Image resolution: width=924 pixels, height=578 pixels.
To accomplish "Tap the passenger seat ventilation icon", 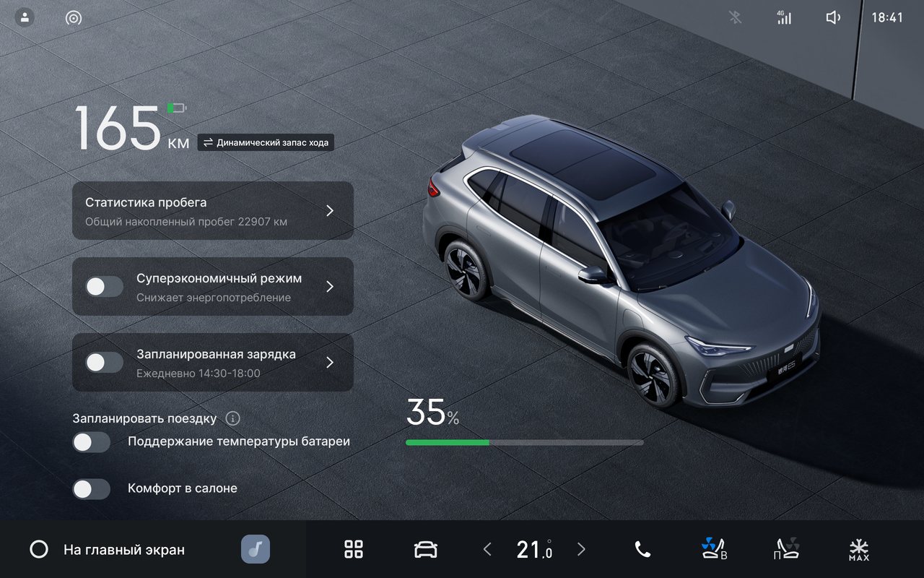I will click(786, 549).
